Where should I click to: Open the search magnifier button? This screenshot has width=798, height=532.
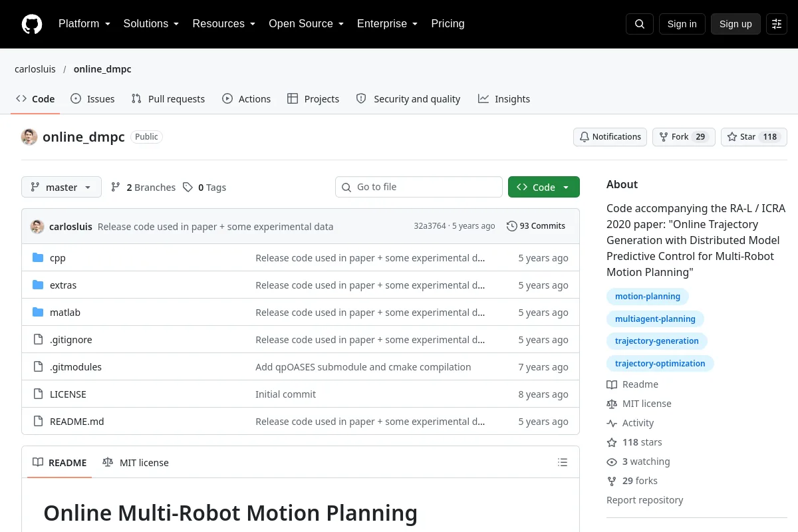pos(640,24)
